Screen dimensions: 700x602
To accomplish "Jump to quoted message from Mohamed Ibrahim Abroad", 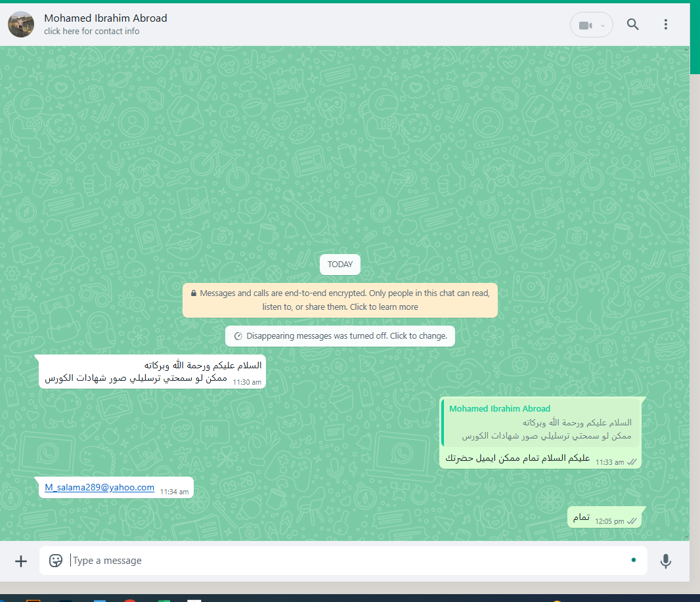I will coord(541,422).
